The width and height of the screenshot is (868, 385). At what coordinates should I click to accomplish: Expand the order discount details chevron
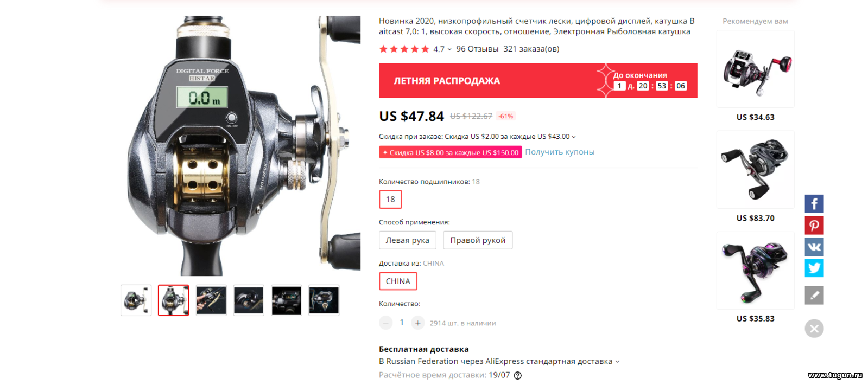coord(574,137)
